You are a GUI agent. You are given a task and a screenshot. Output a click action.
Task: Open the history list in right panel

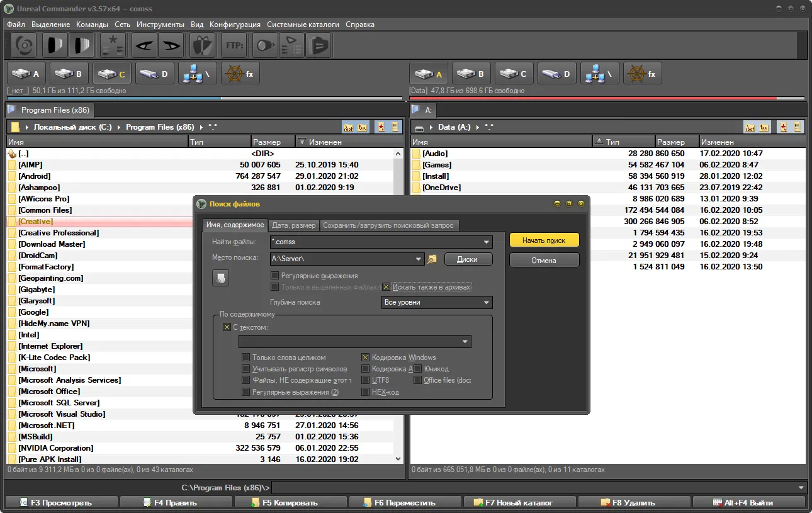click(798, 127)
